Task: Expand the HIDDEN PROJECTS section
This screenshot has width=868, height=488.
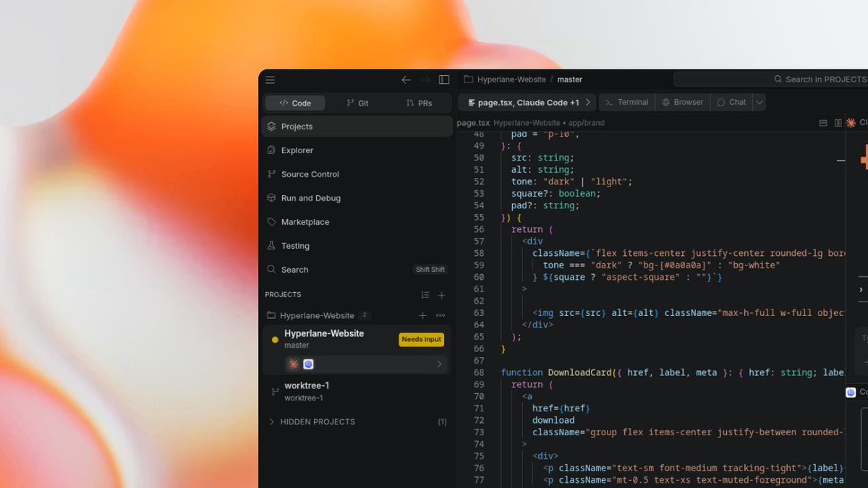Action: [x=357, y=421]
